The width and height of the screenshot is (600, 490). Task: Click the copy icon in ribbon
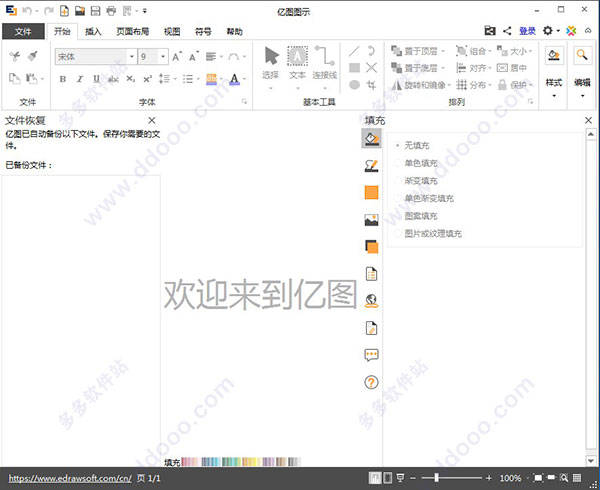point(15,78)
